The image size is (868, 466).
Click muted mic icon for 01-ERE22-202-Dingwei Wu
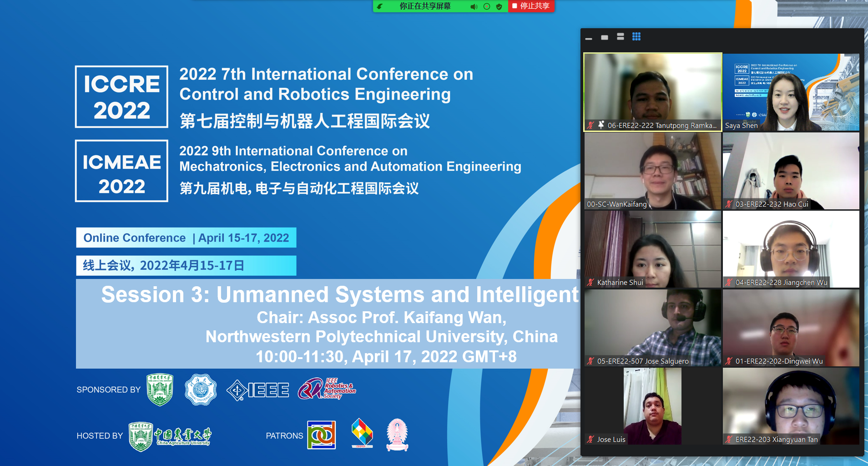click(729, 361)
